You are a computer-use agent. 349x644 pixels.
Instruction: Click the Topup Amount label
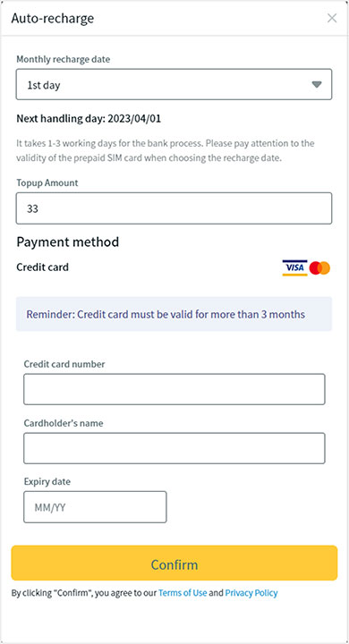pos(47,182)
